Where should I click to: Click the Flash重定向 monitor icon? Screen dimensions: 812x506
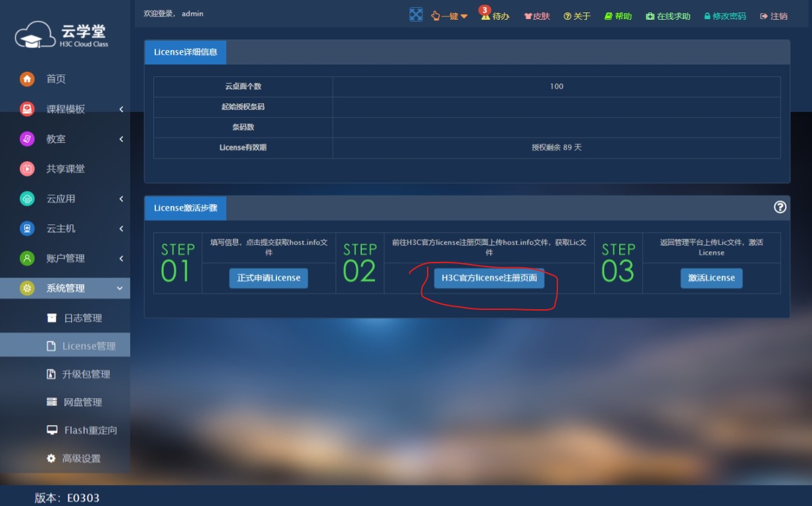(52, 430)
